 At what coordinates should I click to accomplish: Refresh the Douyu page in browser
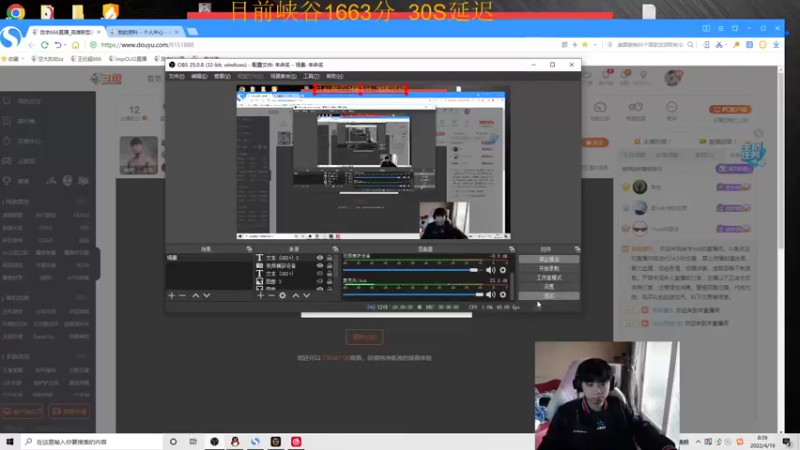click(x=45, y=45)
